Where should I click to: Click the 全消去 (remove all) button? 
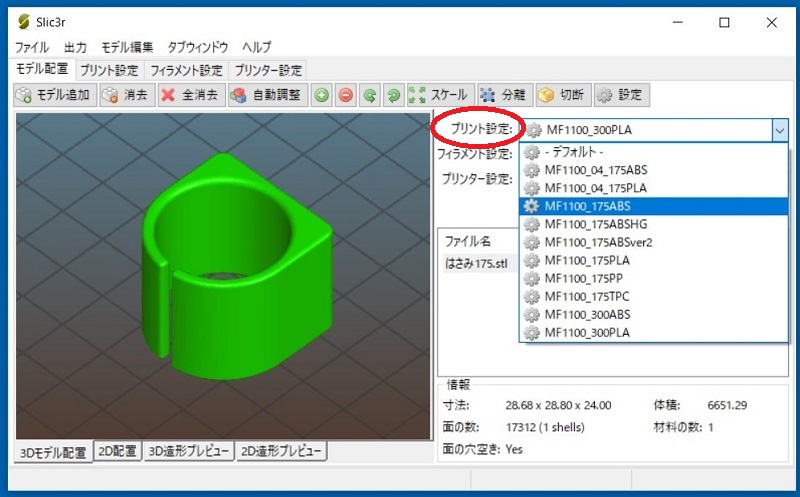(191, 95)
